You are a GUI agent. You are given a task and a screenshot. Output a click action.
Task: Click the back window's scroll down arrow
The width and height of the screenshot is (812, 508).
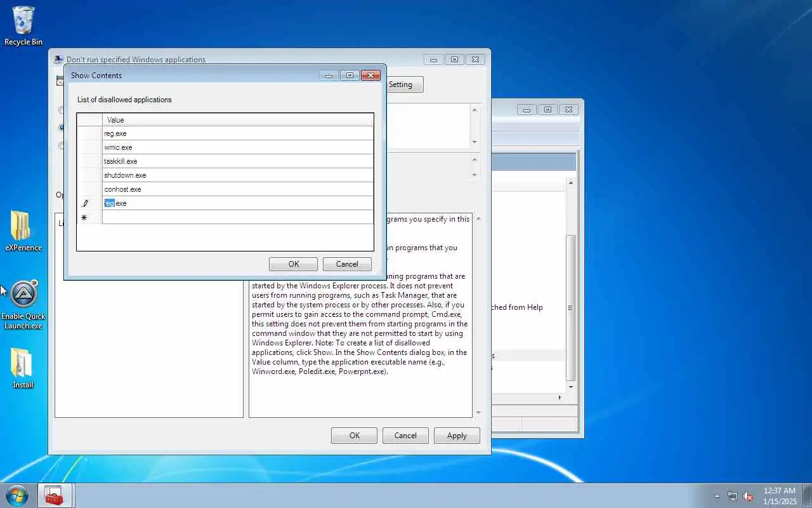click(570, 387)
